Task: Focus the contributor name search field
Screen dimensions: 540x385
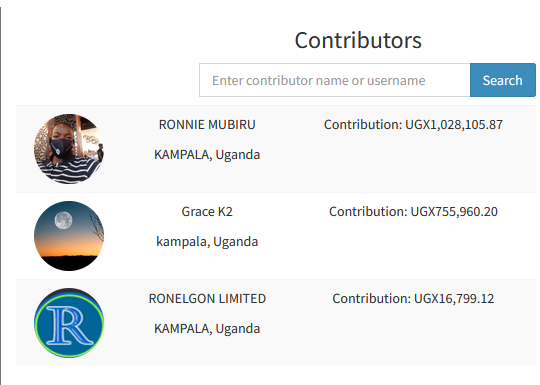Action: tap(334, 80)
